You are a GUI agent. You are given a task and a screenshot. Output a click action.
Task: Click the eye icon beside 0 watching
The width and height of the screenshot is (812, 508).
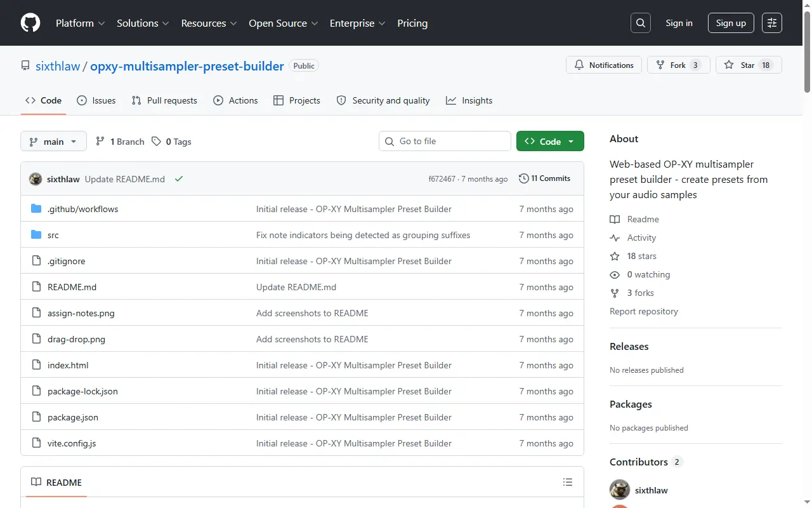tap(615, 274)
